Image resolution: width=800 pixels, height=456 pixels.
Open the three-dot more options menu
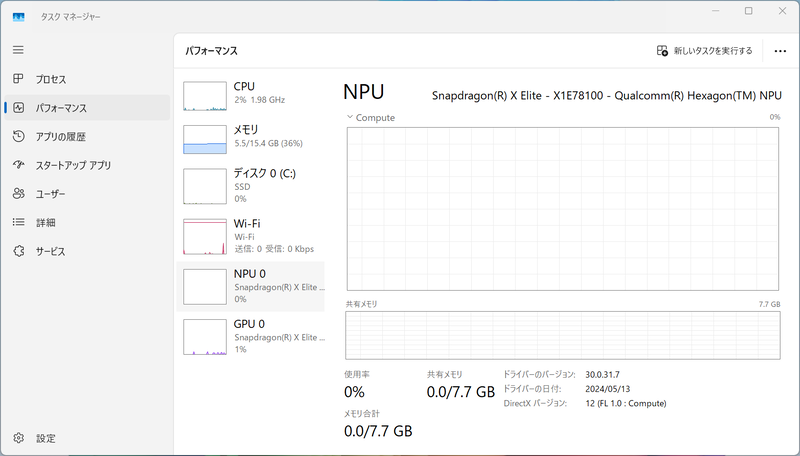tap(780, 50)
